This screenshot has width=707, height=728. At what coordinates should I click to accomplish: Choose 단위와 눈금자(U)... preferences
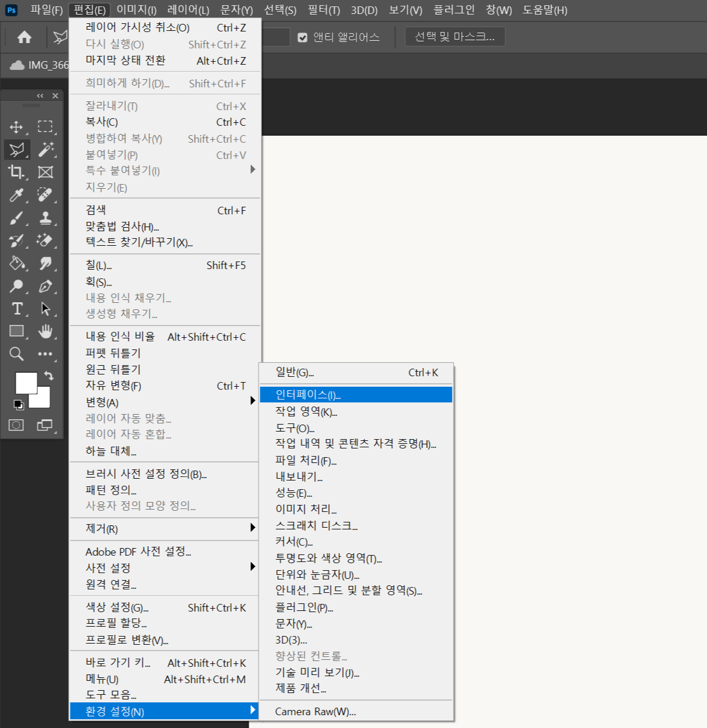pos(356,575)
